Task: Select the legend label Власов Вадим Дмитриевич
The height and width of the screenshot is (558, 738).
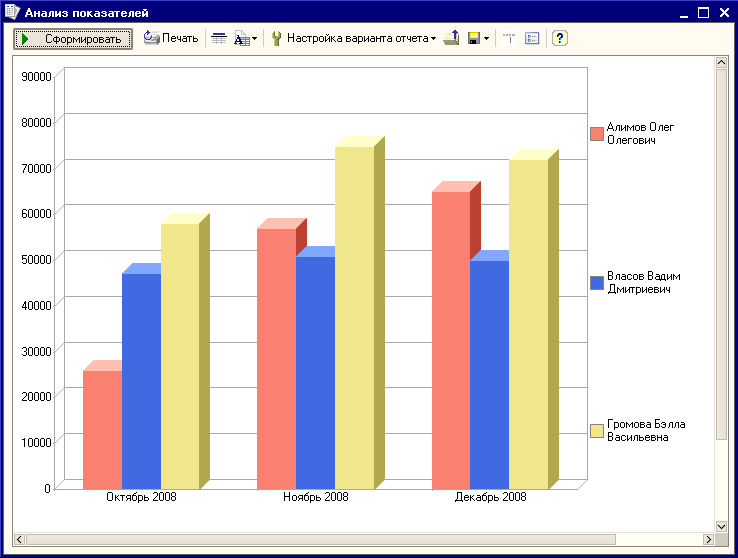Action: pos(643,283)
